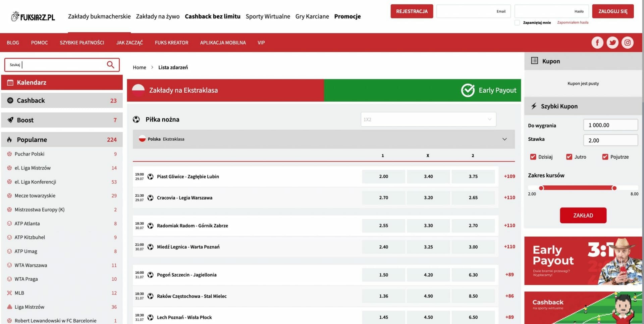Click the Boost rocket icon
Screen dimensions: 644x324
click(x=10, y=120)
